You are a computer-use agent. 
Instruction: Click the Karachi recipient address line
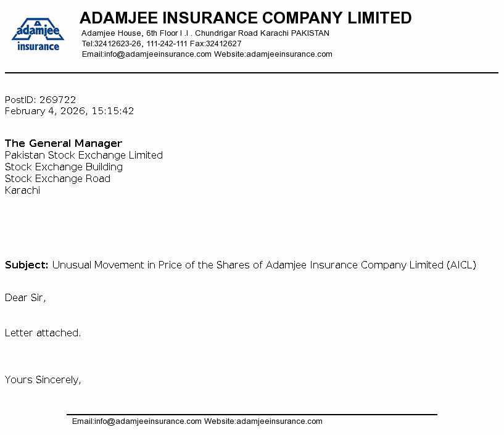[x=23, y=191]
